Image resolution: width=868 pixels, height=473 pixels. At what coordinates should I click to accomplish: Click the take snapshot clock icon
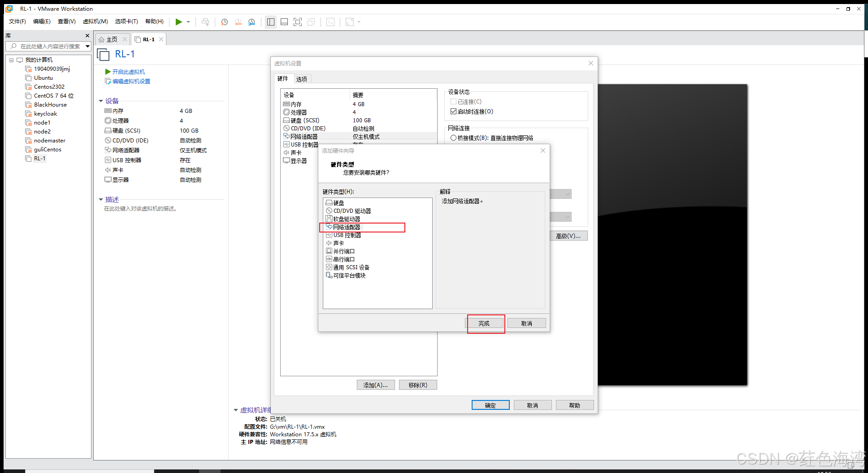click(x=225, y=22)
